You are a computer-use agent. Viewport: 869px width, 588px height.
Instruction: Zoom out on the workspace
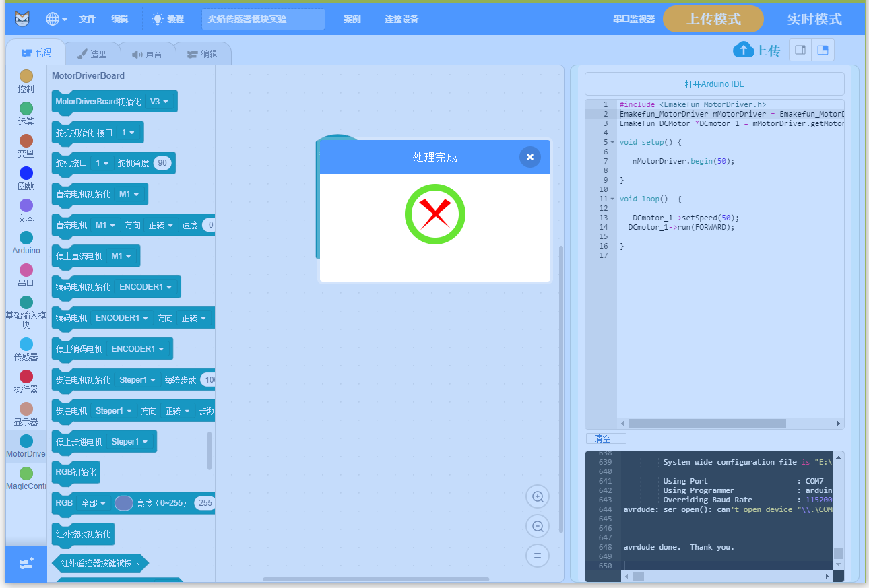pyautogui.click(x=538, y=527)
